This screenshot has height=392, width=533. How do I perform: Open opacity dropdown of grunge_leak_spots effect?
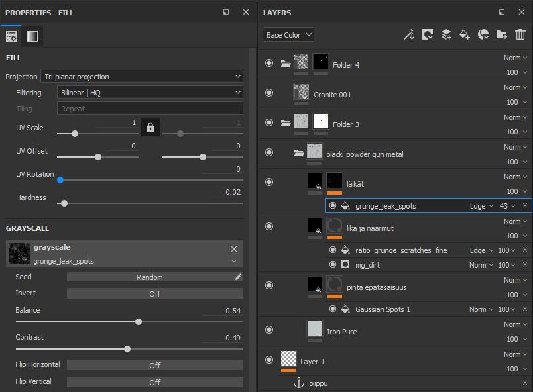(507, 206)
